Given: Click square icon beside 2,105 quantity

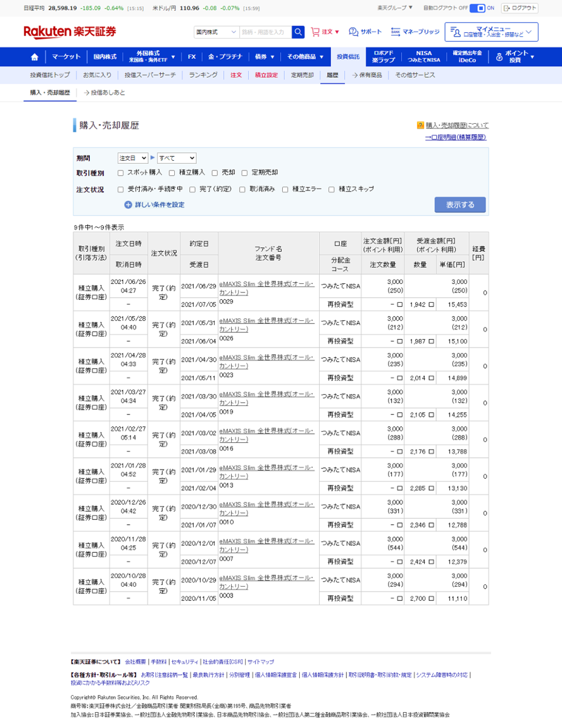Looking at the screenshot, I should click(431, 415).
